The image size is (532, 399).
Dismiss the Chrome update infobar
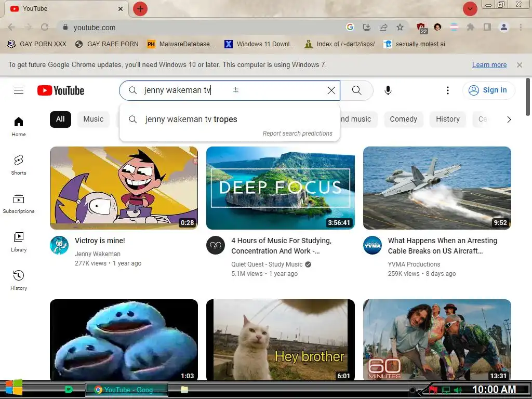[x=519, y=64]
